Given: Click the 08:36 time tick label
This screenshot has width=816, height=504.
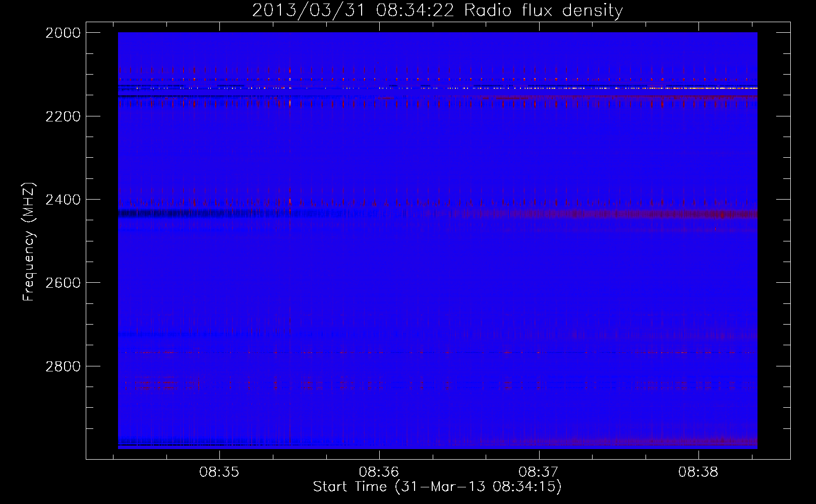Looking at the screenshot, I should pyautogui.click(x=379, y=472).
